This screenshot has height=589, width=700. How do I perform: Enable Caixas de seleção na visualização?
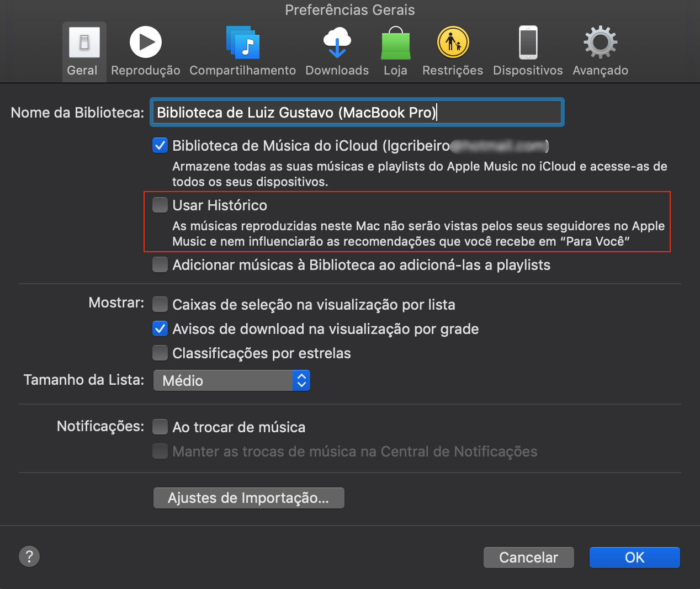pos(160,305)
